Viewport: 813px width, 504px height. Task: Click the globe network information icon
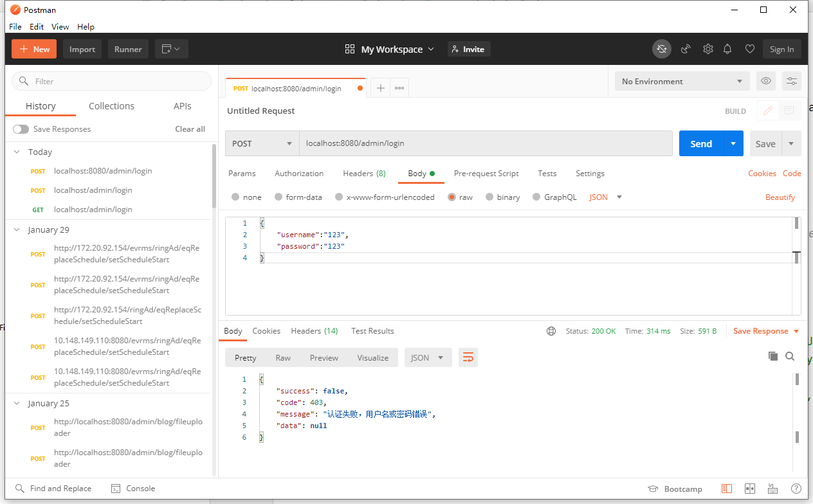point(551,331)
